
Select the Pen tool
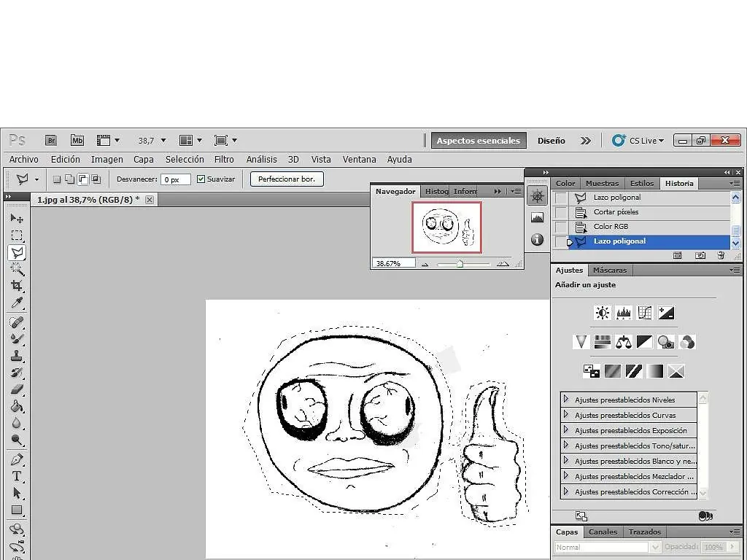tap(17, 459)
